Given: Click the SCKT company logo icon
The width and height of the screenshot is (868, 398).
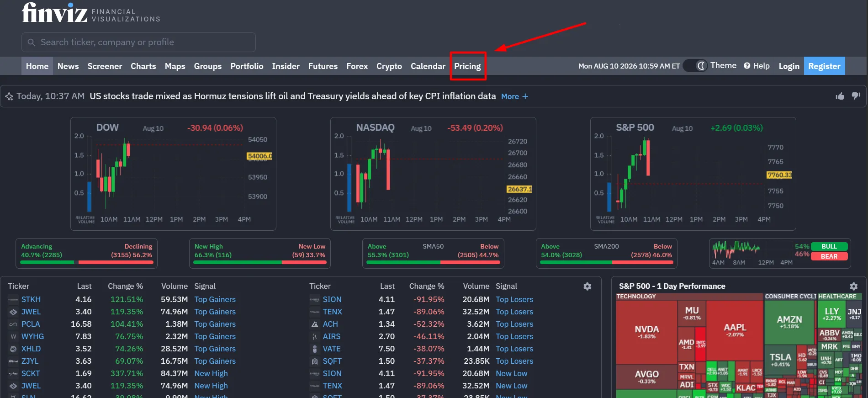Looking at the screenshot, I should [x=13, y=374].
